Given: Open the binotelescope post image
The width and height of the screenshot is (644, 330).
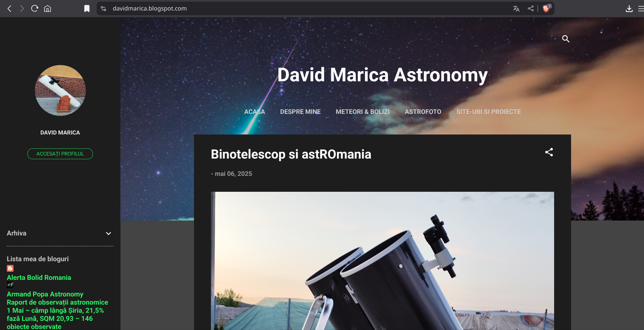Looking at the screenshot, I should pyautogui.click(x=382, y=261).
